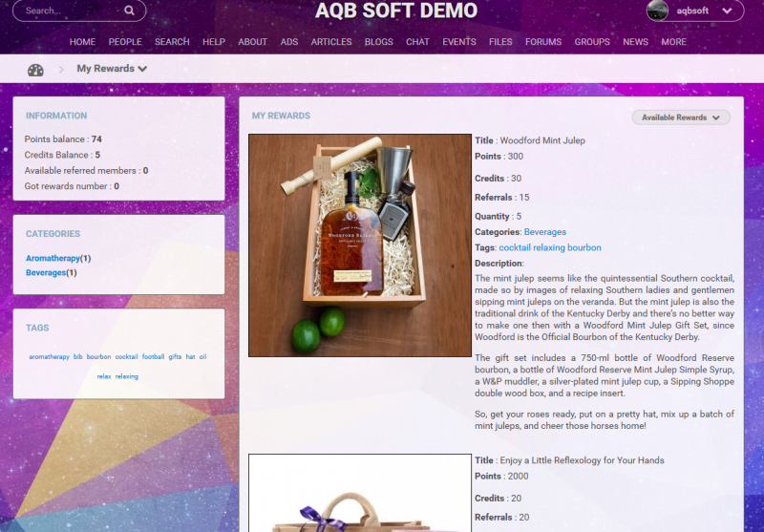764x532 pixels.
Task: Click the gifts tag
Action: coord(175,356)
